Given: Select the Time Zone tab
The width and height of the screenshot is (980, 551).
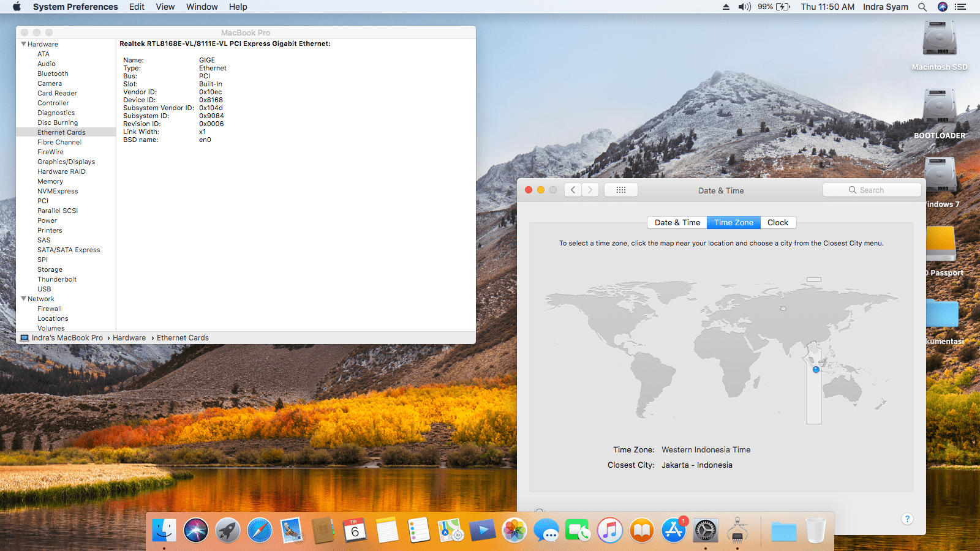Looking at the screenshot, I should click(734, 222).
